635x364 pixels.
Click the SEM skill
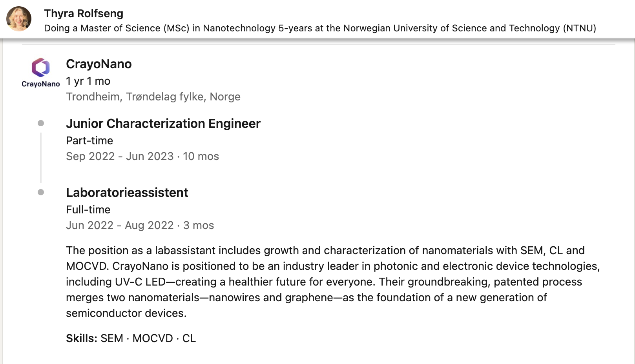[x=112, y=338]
